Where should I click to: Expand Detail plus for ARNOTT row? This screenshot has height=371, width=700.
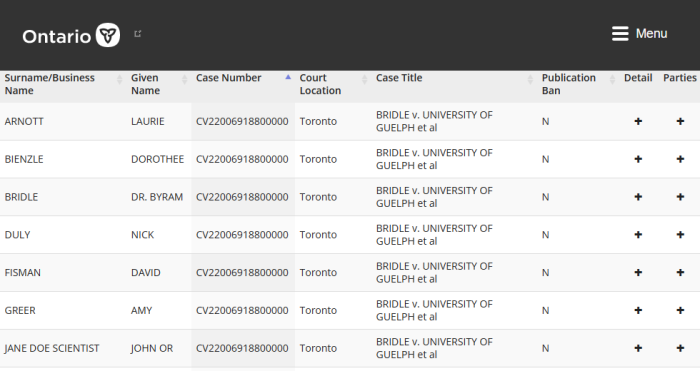(638, 121)
